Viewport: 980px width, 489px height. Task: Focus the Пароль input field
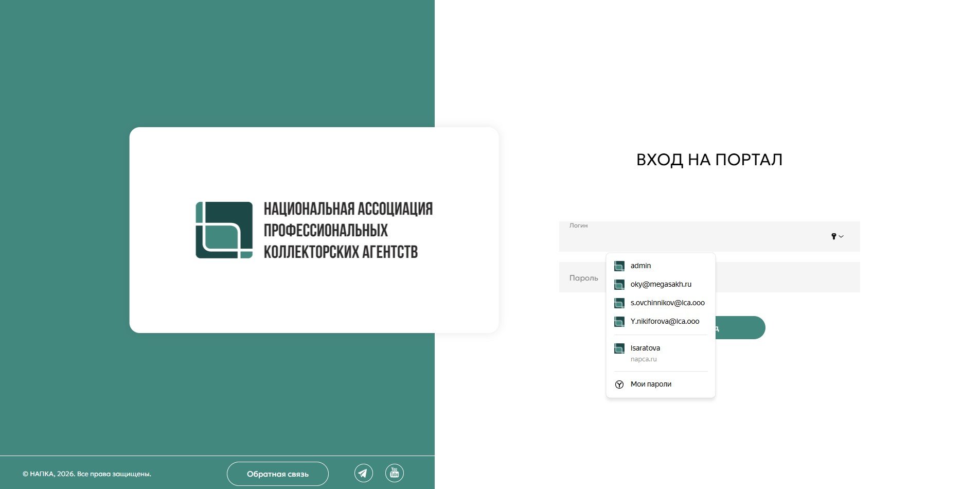(709, 277)
